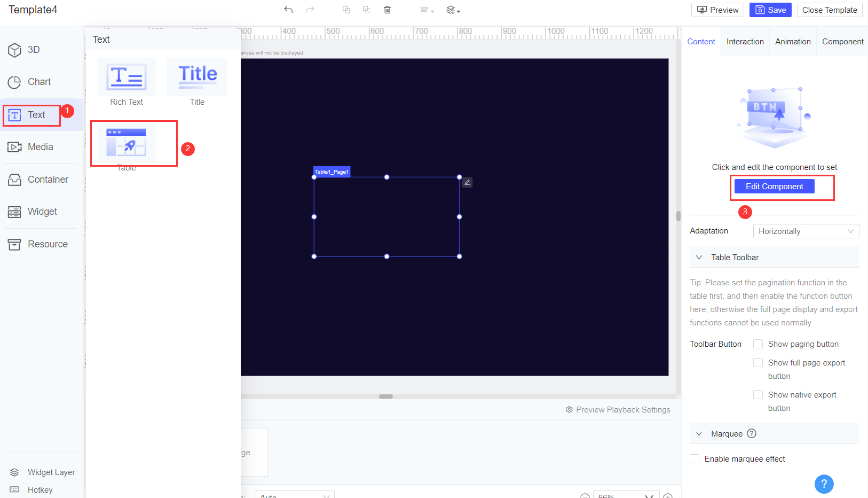Click the blue help question mark button
This screenshot has width=868, height=498.
(x=824, y=484)
